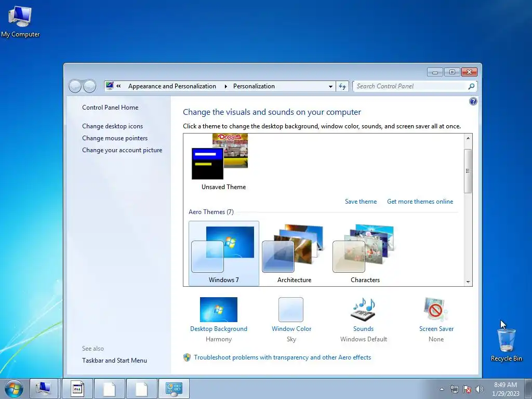Viewport: 532px width, 399px height.
Task: Click the theme list scroll up arrow
Action: click(x=468, y=138)
